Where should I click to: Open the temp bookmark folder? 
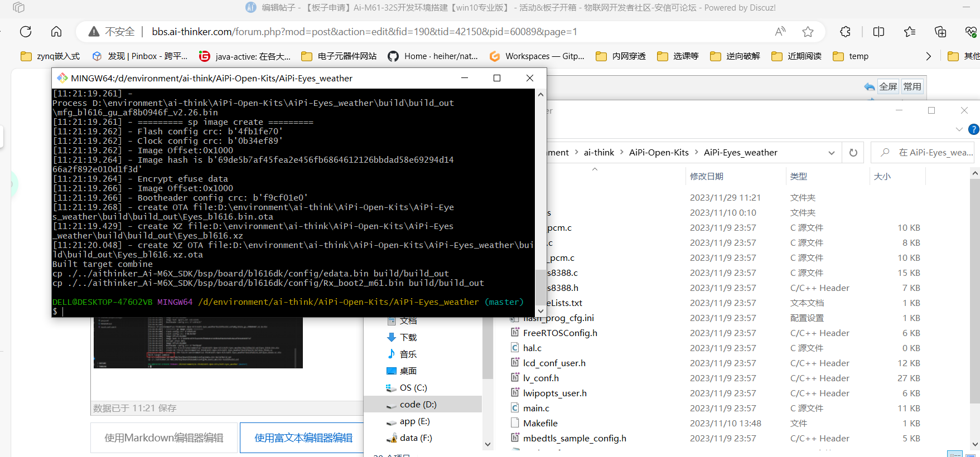(x=851, y=56)
